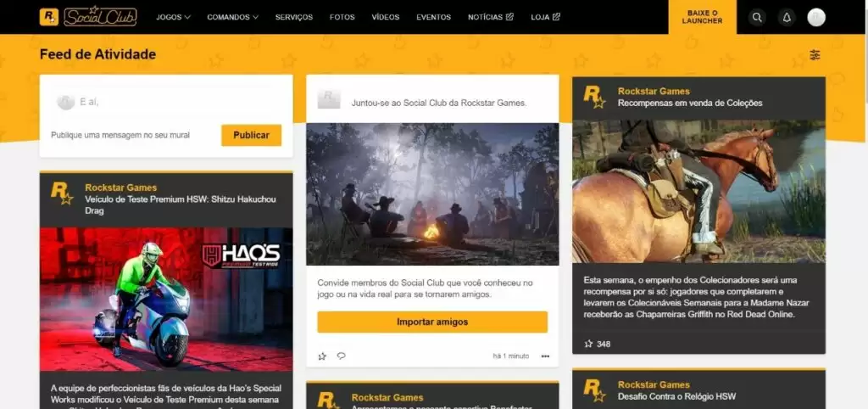Screen dimensions: 868x409
Task: Open NOTÍCIAS external link
Action: [491, 17]
